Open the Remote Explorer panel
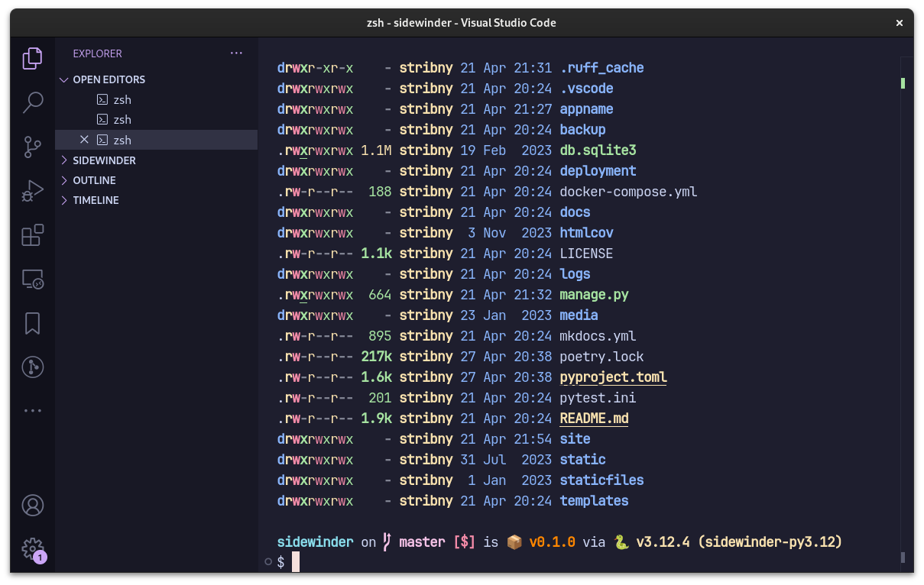This screenshot has width=924, height=585. (32, 280)
